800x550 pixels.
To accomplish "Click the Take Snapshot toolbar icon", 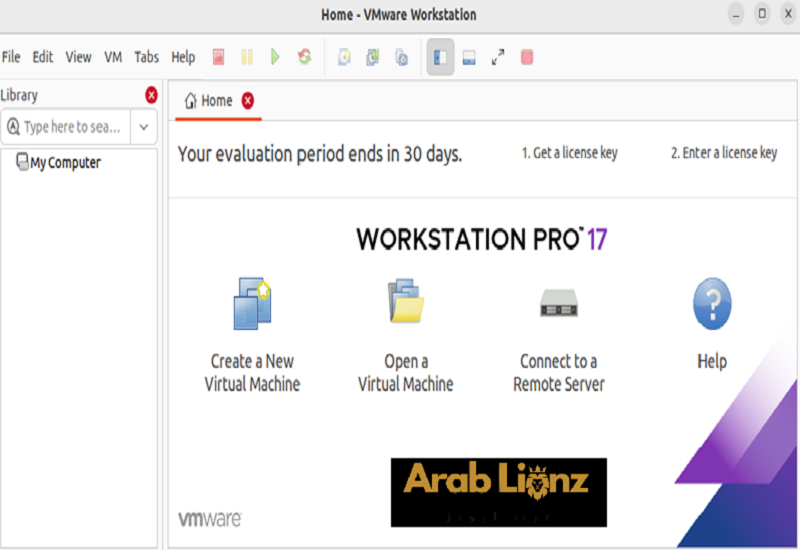I will 344,57.
